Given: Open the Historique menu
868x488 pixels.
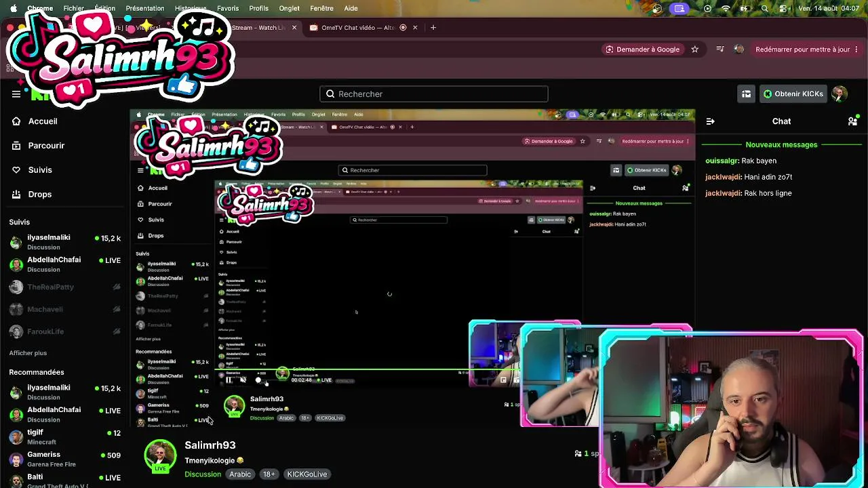Looking at the screenshot, I should 190,8.
